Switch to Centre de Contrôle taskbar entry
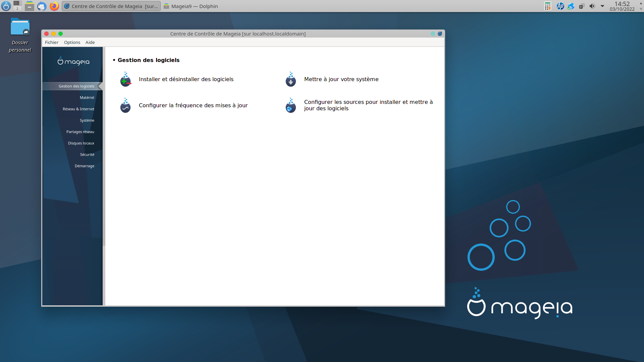The height and width of the screenshot is (362, 644). coord(111,6)
